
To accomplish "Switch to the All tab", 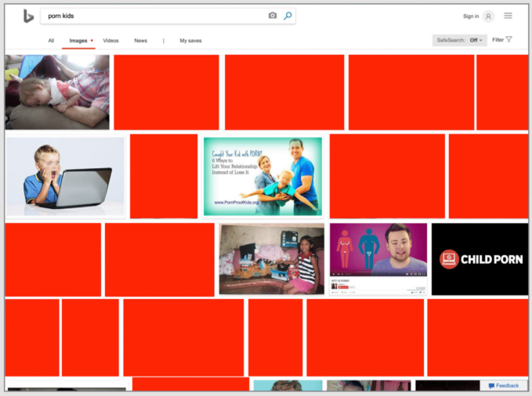I will click(x=51, y=41).
